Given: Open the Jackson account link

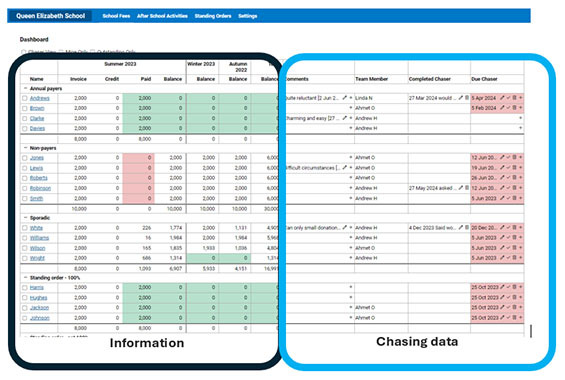Looking at the screenshot, I should pyautogui.click(x=39, y=308).
